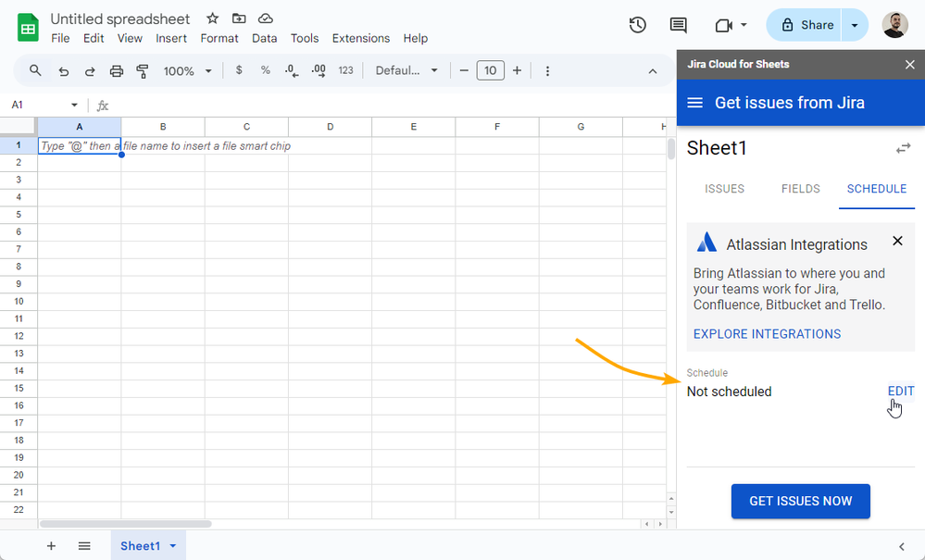Open your account profile picture
Viewport: 925px width, 560px height.
pos(895,25)
